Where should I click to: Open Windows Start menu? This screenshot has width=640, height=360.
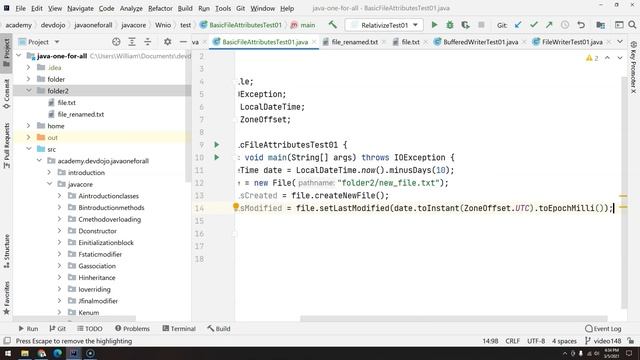[8, 353]
